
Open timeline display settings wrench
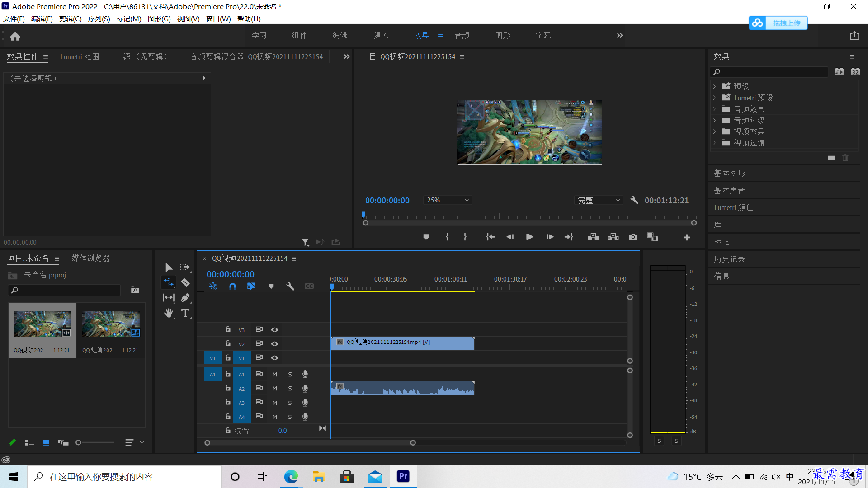pos(290,286)
